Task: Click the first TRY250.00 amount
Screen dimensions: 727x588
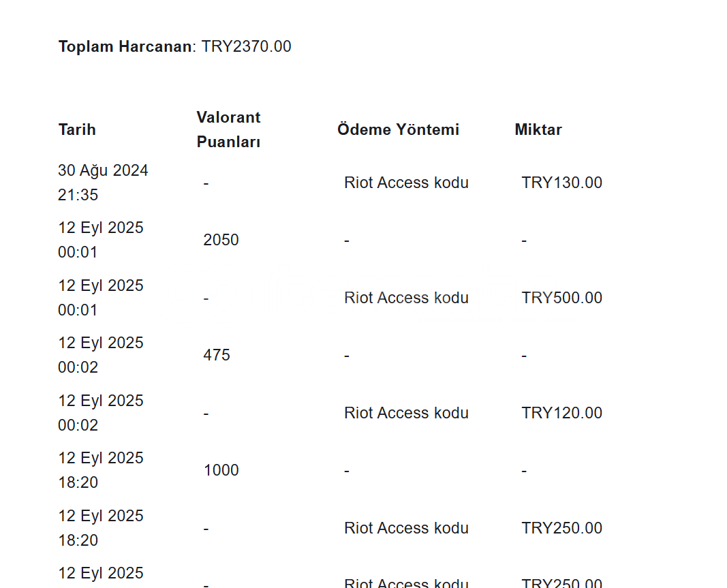Action: (562, 528)
